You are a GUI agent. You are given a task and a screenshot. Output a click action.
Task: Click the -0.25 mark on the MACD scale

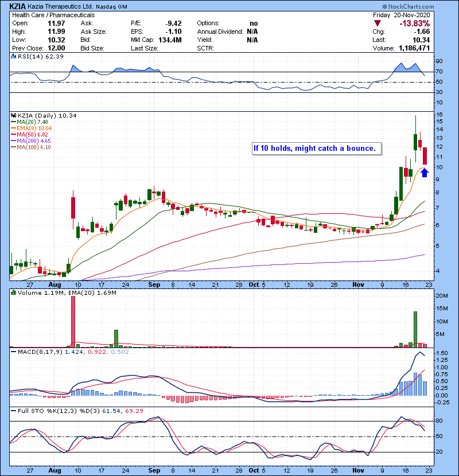click(441, 403)
